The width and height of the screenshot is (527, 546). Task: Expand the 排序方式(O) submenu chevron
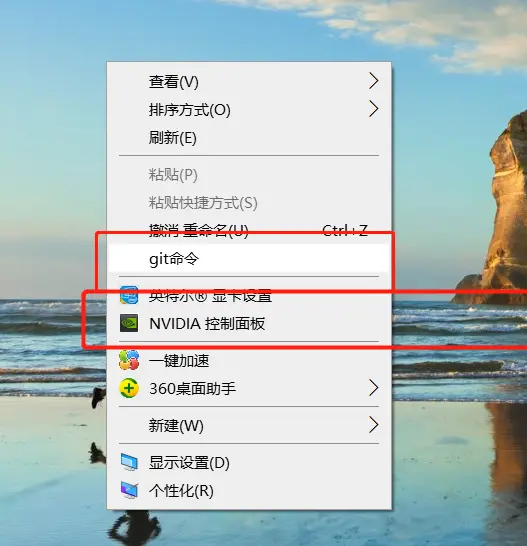(373, 109)
